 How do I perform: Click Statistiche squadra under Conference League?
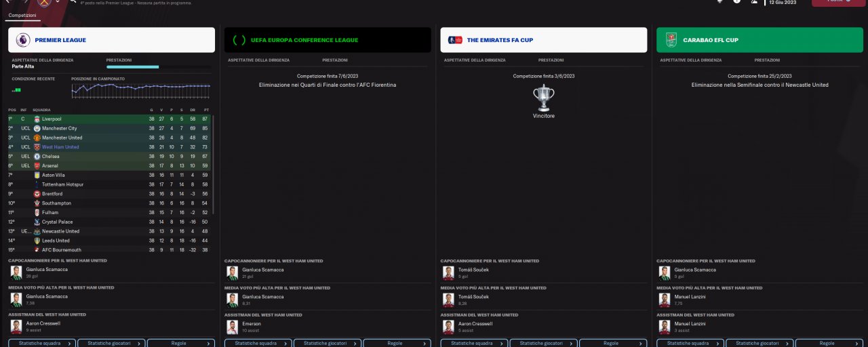tap(258, 343)
